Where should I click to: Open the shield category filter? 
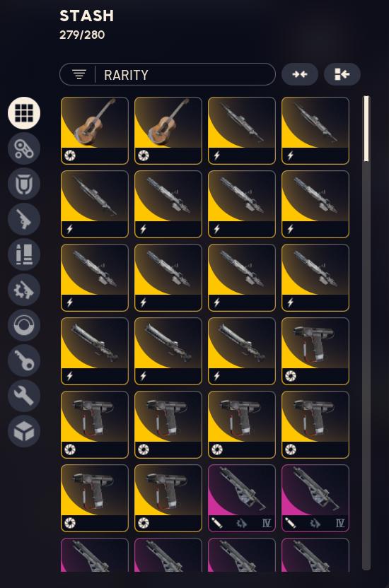24,184
